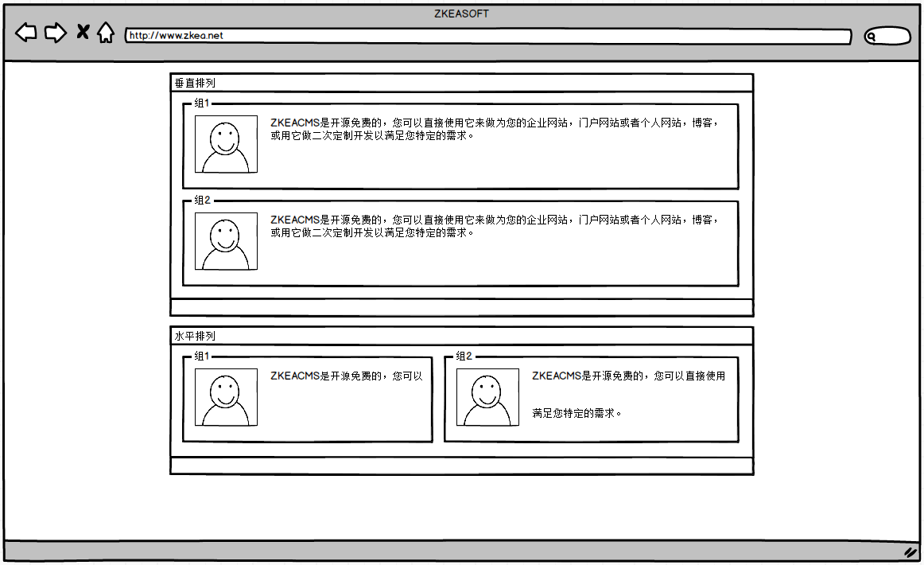Click the 组2 label under 水平排列

(x=464, y=357)
